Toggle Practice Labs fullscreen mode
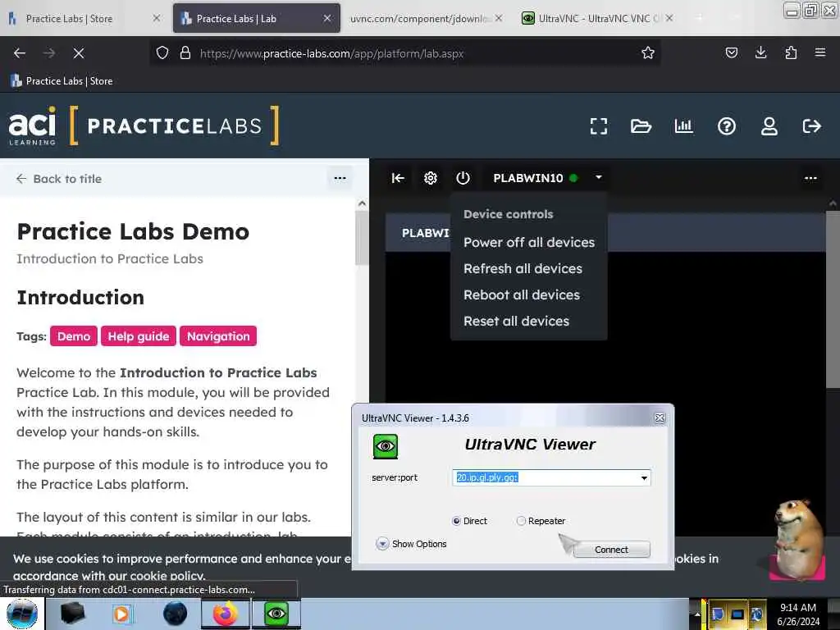Screen dimensions: 840x630 [598, 126]
